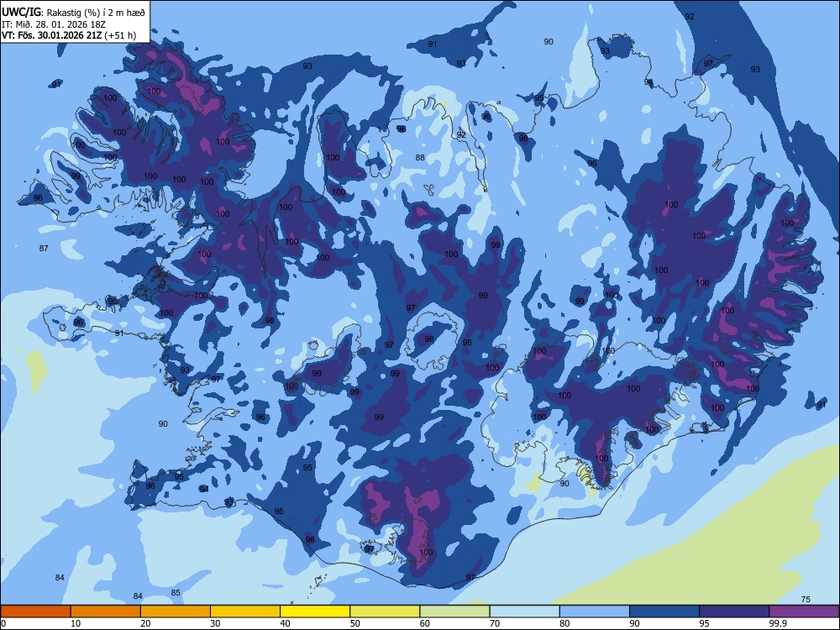Click the bright yellow 40–50 legend swatch
Image resolution: width=840 pixels, height=630 pixels.
pyautogui.click(x=315, y=612)
